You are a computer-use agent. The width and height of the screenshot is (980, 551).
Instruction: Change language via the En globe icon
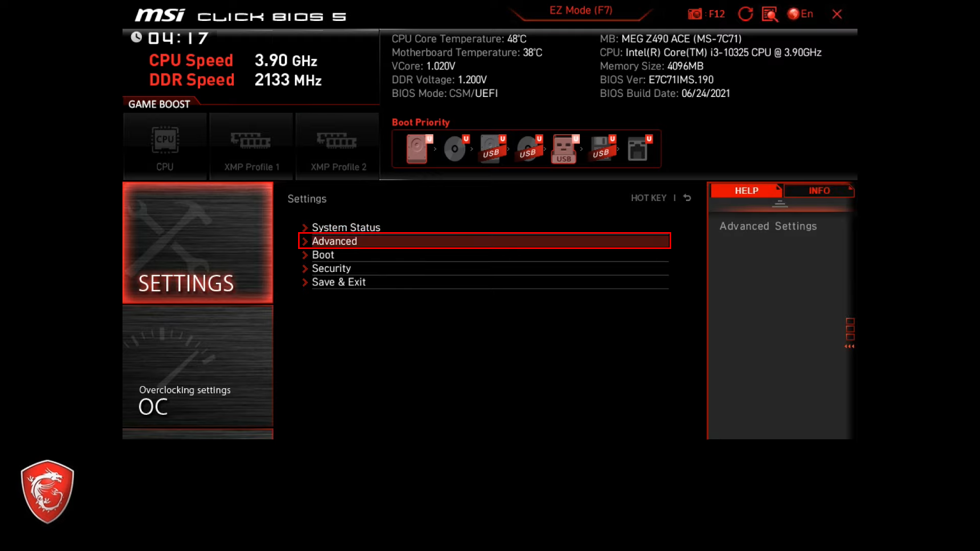pyautogui.click(x=800, y=14)
